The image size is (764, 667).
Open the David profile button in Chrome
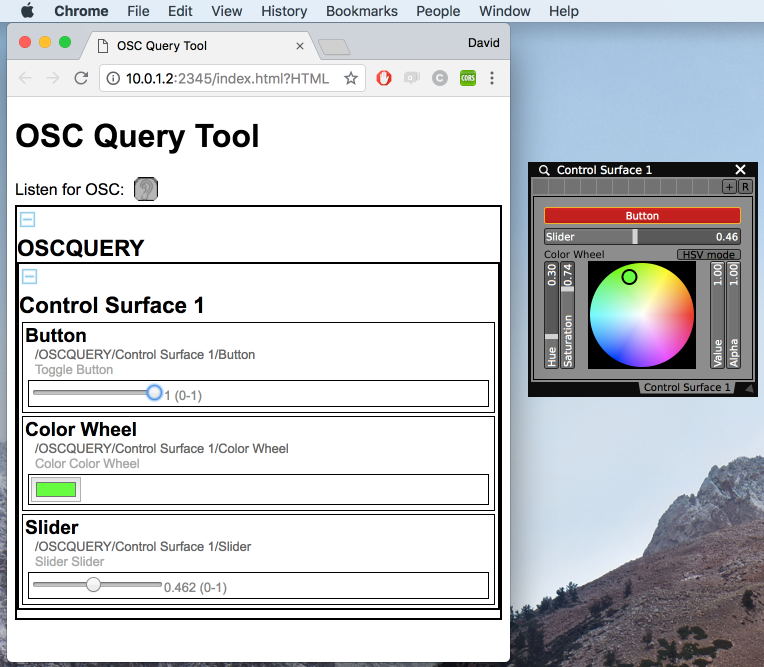[x=483, y=43]
